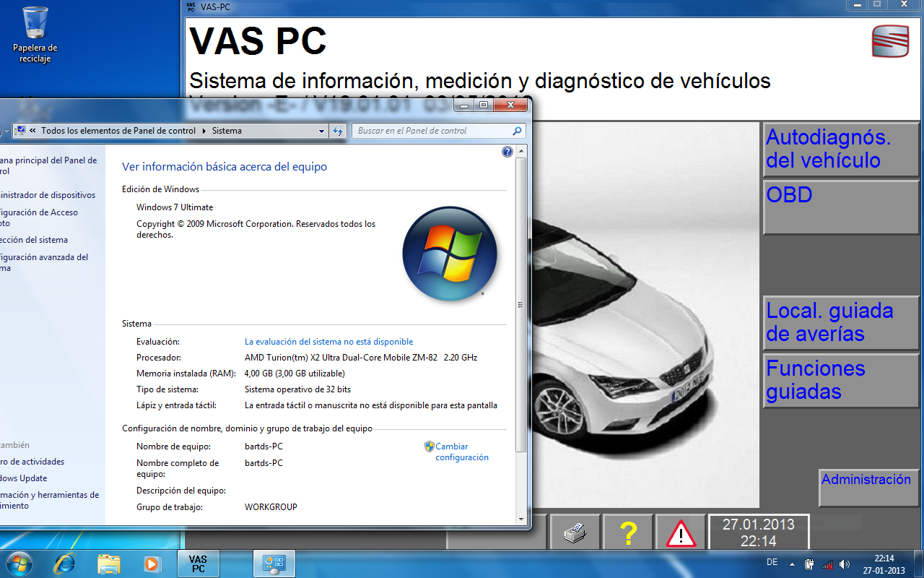Expand the arrow after Todos los elementos breadcrumb

tap(204, 131)
